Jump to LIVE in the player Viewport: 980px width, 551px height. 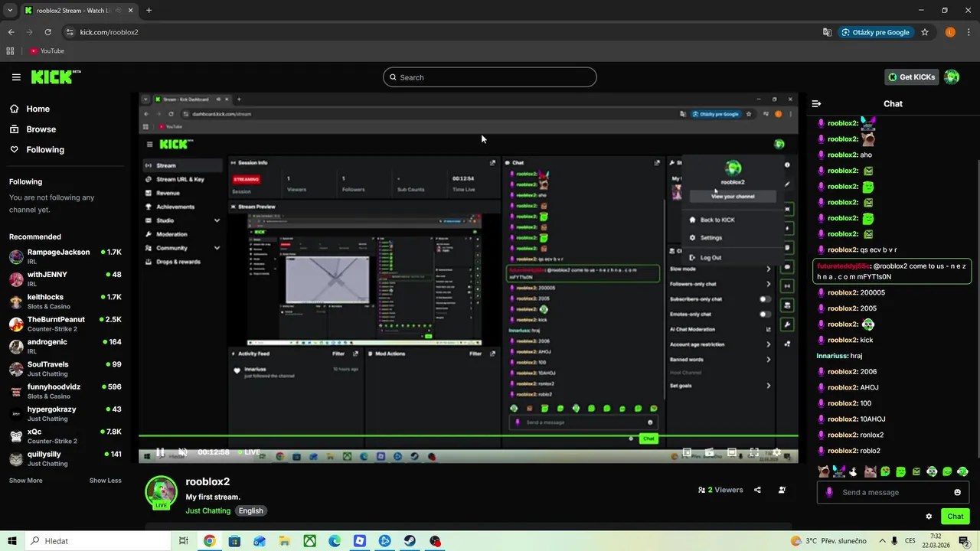click(248, 452)
